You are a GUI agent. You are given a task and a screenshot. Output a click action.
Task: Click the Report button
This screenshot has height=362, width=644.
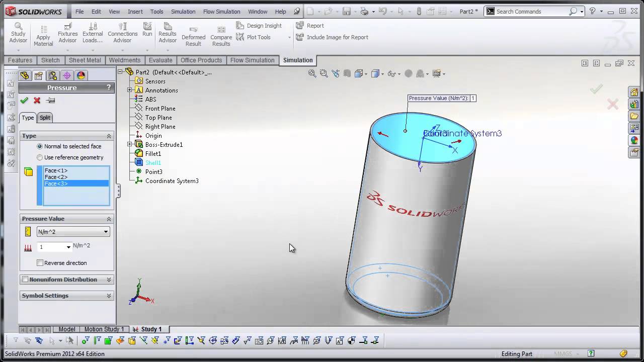pos(310,26)
